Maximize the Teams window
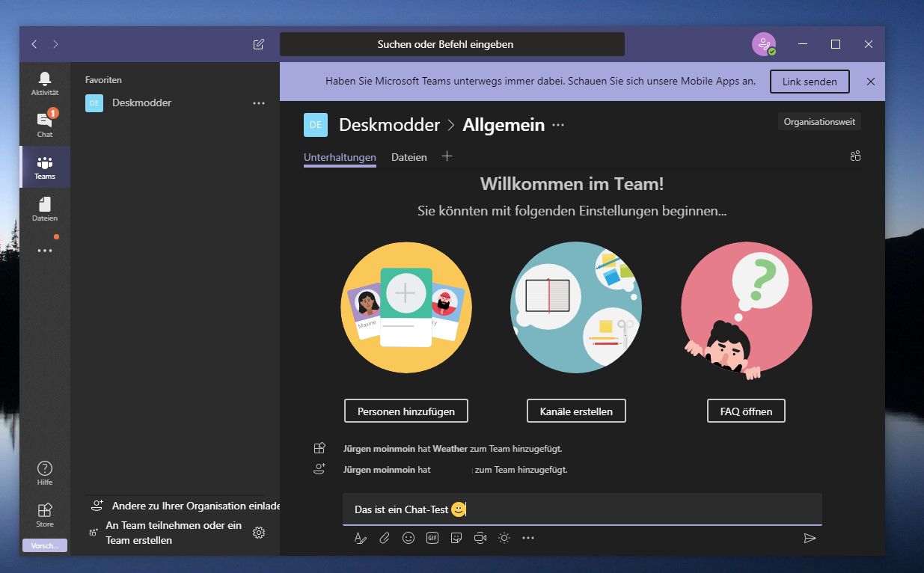The width and height of the screenshot is (924, 573). pos(836,44)
